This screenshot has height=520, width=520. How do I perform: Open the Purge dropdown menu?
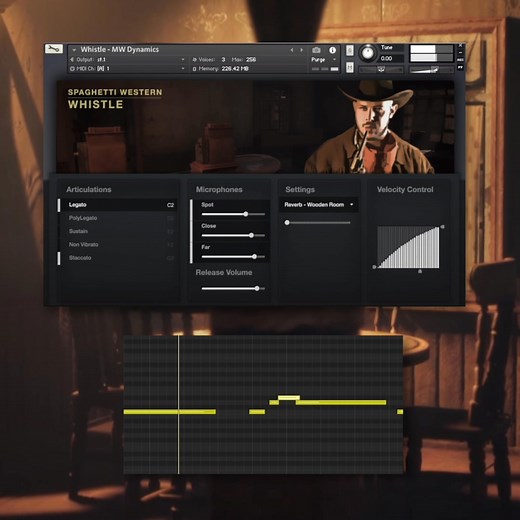tap(324, 59)
